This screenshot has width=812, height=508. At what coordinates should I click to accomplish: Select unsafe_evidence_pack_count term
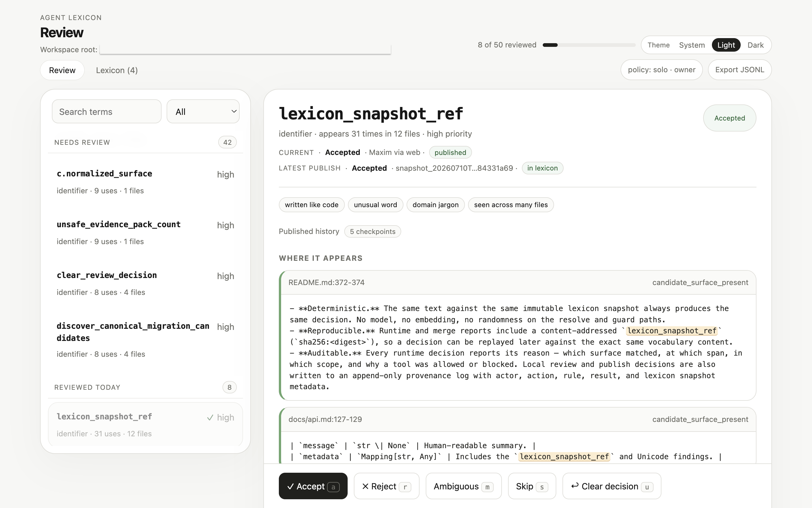click(x=145, y=233)
